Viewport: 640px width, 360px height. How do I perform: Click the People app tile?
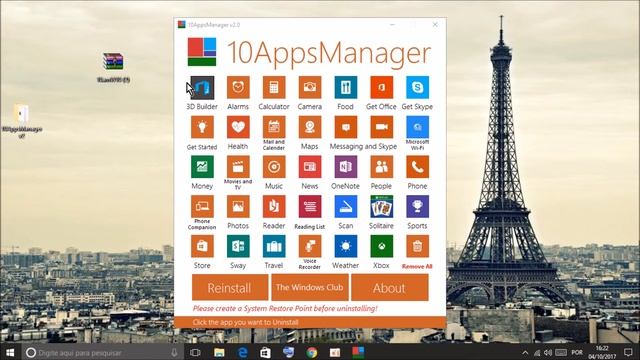pyautogui.click(x=382, y=167)
